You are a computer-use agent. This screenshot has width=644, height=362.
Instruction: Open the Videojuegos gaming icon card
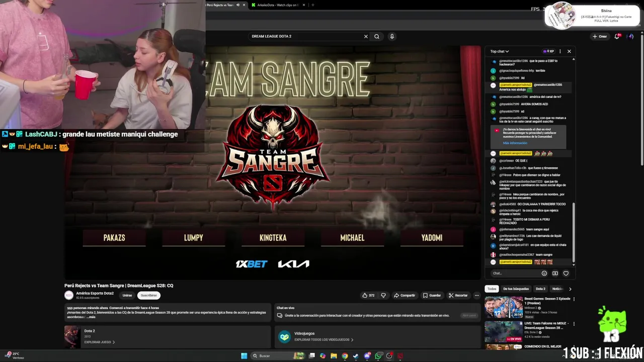coord(285,337)
